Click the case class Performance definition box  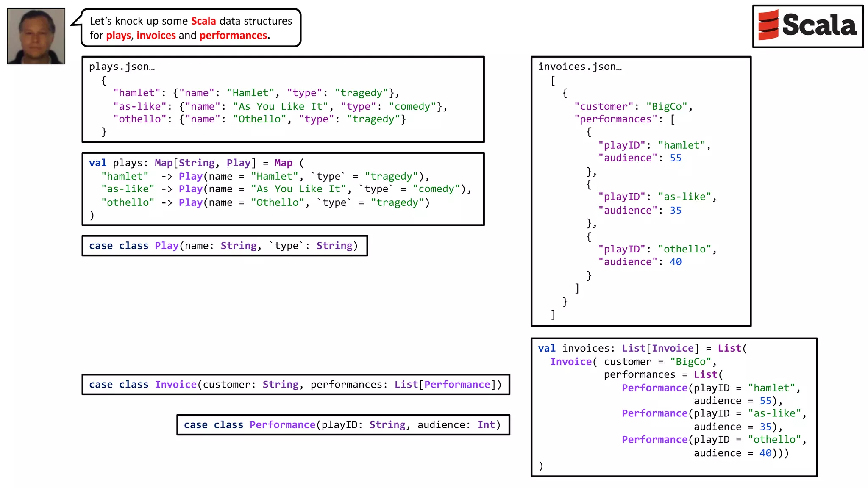point(343,425)
